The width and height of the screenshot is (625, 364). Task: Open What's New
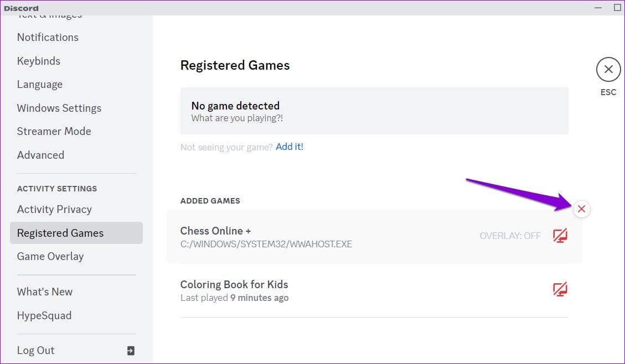45,292
